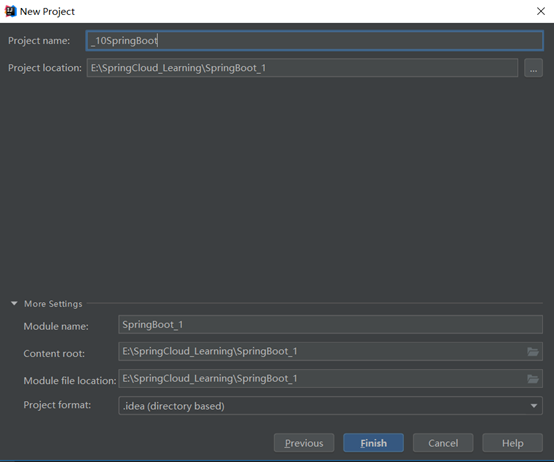This screenshot has width=554, height=462.
Task: Click the 'Project location:' label
Action: pyautogui.click(x=45, y=68)
